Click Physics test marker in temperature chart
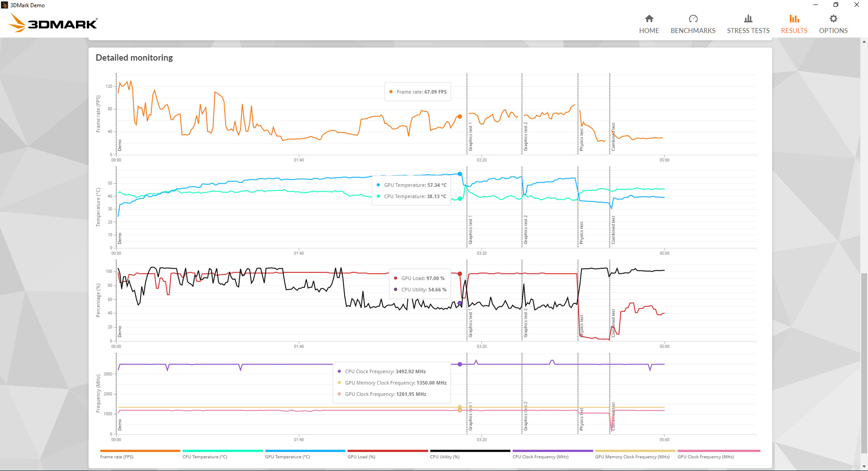The height and width of the screenshot is (471, 868). [x=581, y=233]
